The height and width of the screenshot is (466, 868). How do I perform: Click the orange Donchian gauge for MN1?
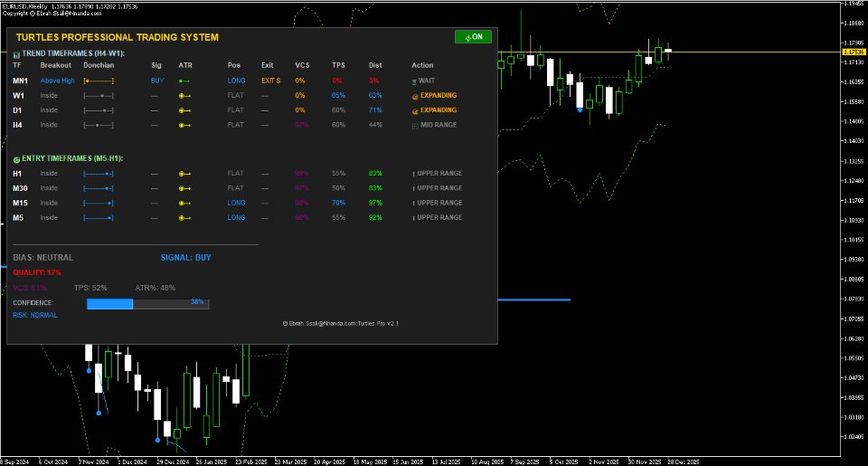click(x=99, y=81)
